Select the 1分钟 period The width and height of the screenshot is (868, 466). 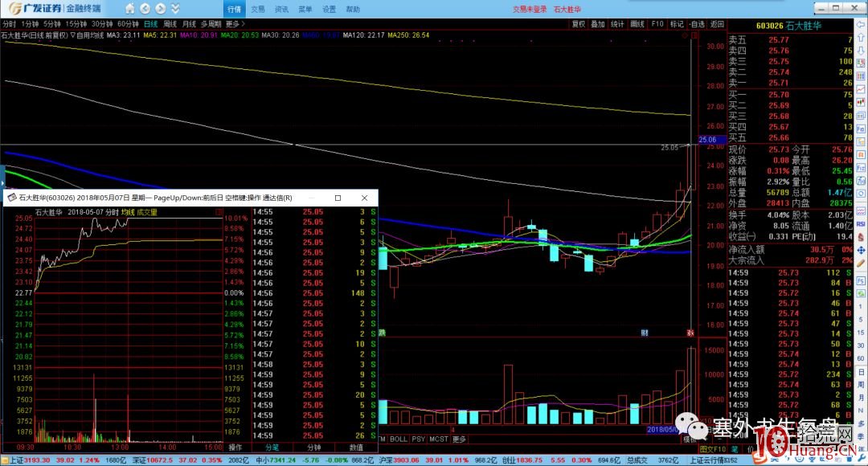tap(30, 24)
